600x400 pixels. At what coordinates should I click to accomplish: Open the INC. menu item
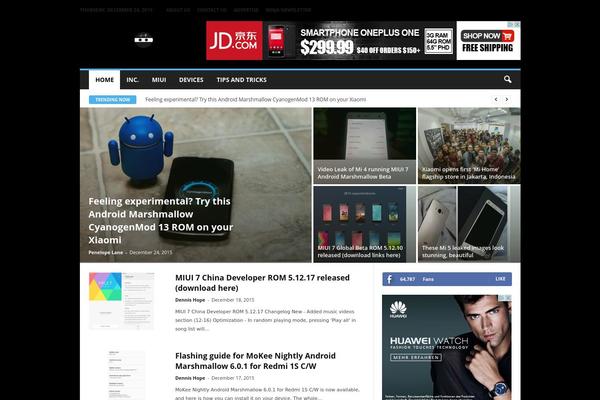point(132,80)
